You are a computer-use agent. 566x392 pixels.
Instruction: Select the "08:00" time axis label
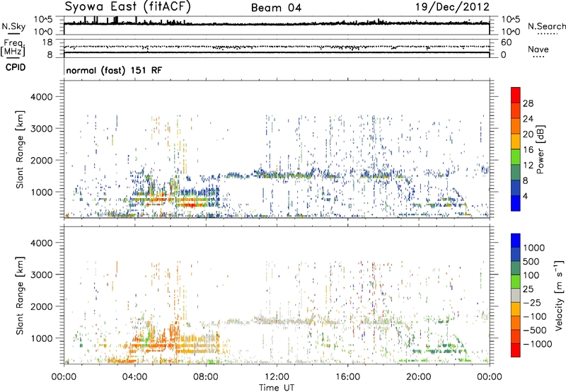[x=206, y=377]
